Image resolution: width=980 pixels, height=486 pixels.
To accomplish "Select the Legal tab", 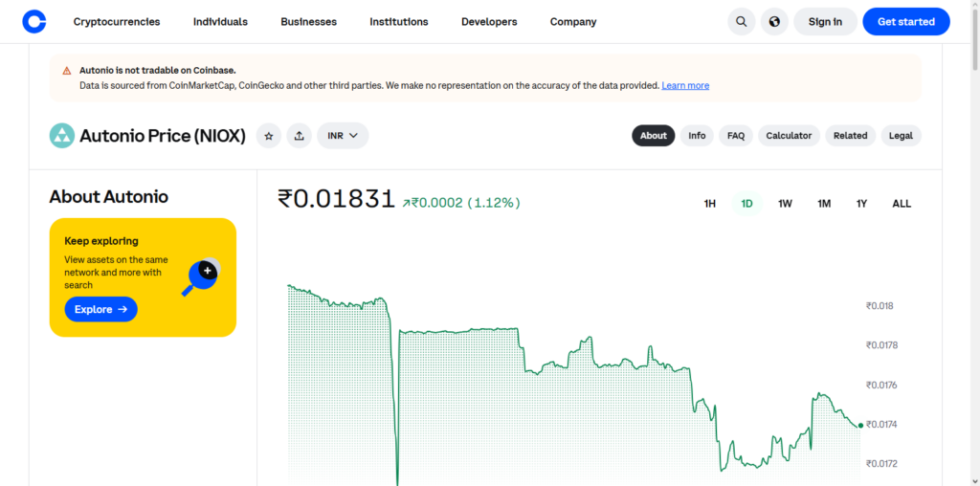I will 901,136.
